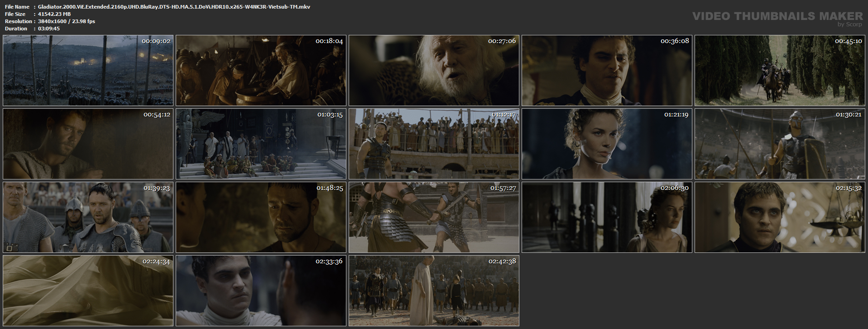Image resolution: width=868 pixels, height=329 pixels.
Task: Click the thumbnail stamped 01:03:15
Action: point(261,144)
